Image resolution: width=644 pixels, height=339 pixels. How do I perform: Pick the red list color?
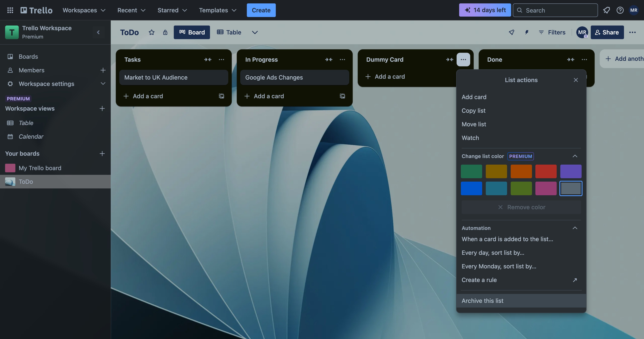[x=546, y=171]
